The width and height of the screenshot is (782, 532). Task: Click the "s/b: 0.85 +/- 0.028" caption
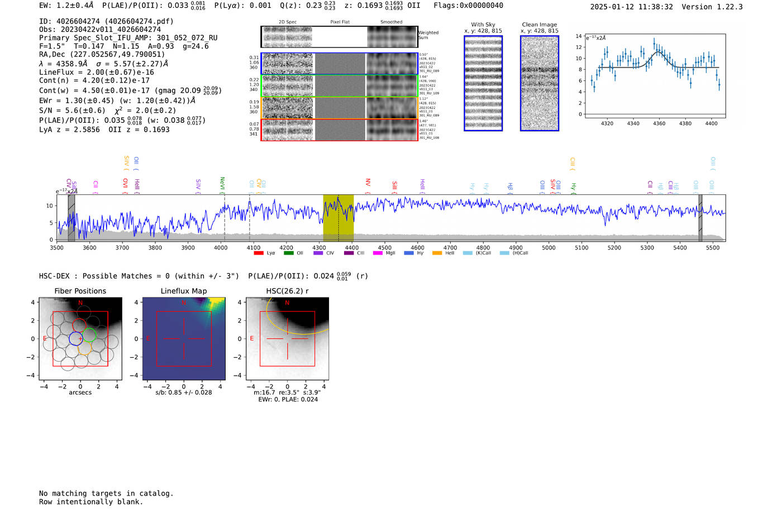coord(184,392)
